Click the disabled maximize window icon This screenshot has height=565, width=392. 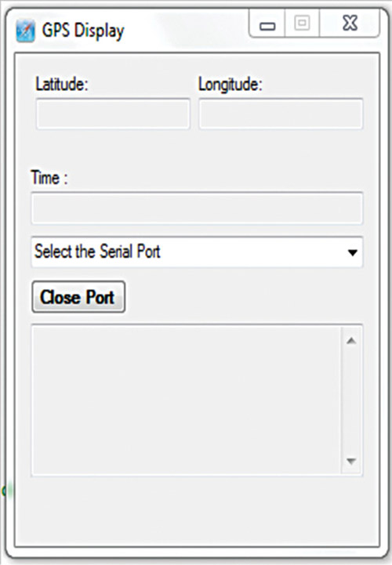coord(302,24)
